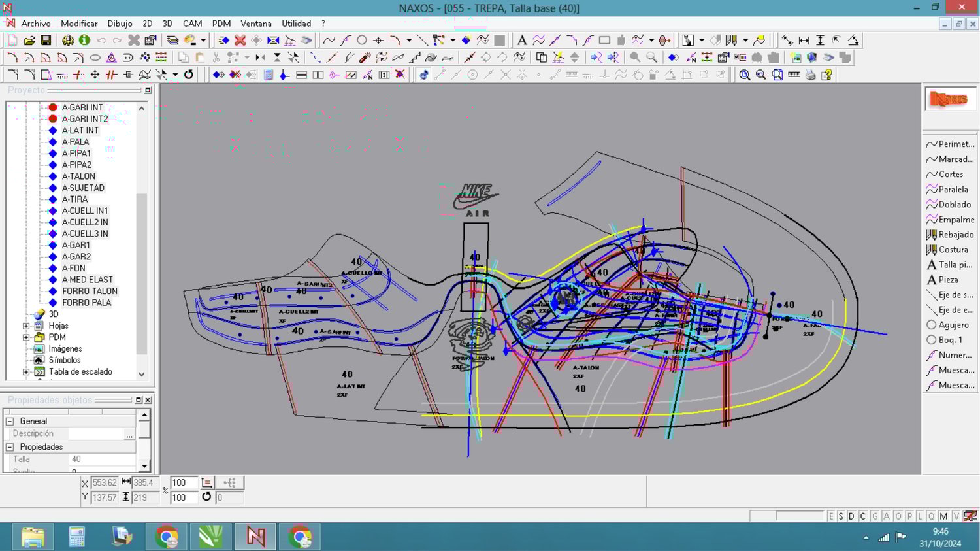Image resolution: width=980 pixels, height=551 pixels.
Task: Toggle the D indicator in status bar
Action: [851, 516]
